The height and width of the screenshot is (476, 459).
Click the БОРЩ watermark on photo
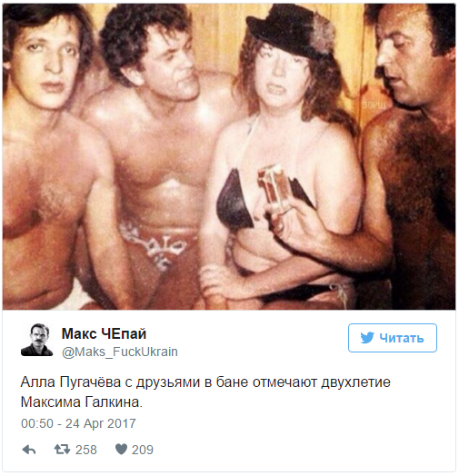coord(374,105)
